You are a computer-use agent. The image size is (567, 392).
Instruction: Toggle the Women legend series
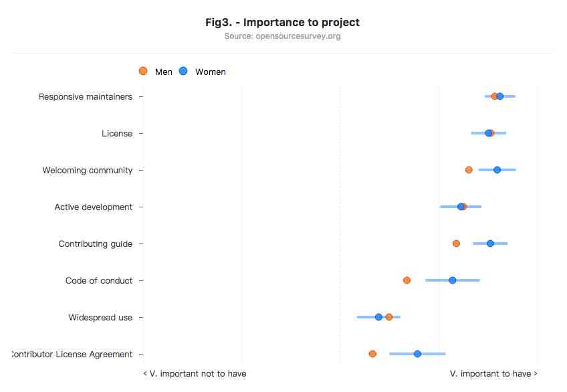(x=203, y=72)
